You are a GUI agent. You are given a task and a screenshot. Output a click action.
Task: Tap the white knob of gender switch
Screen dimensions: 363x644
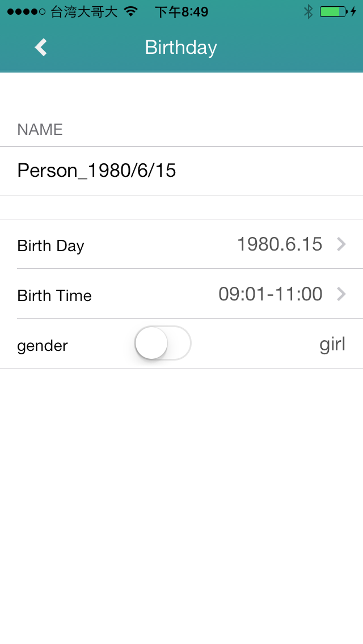[151, 343]
